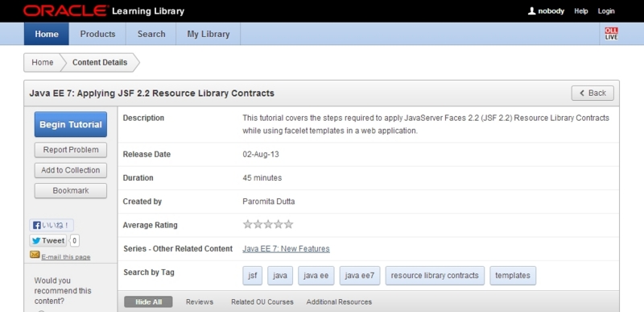
Task: Toggle the Hide All button
Action: coord(148,302)
